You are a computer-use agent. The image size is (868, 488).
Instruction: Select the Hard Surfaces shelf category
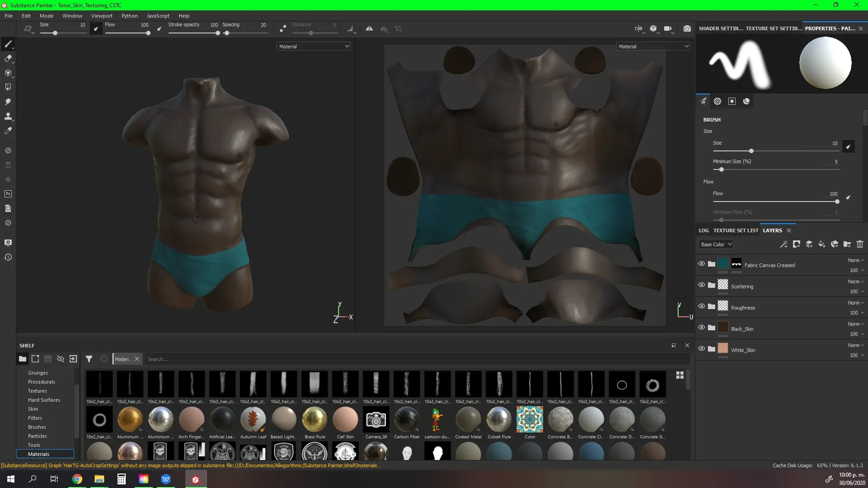click(44, 400)
